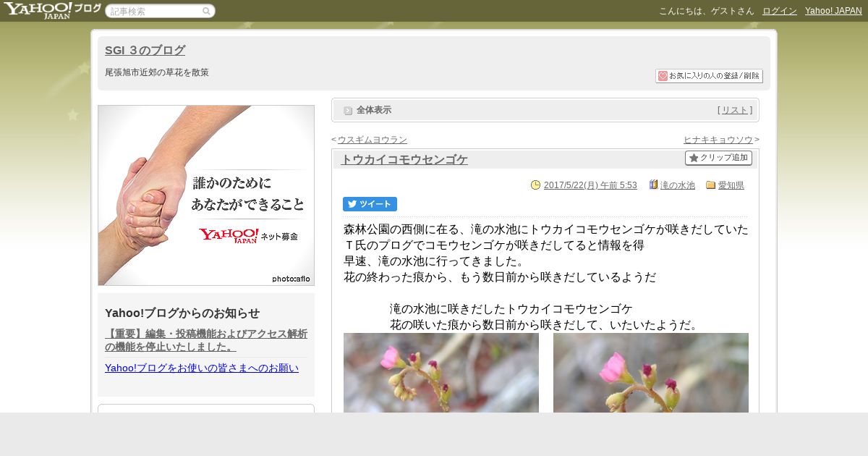Open the 2017/5/22(月) 午前 5:53 date link

[590, 185]
